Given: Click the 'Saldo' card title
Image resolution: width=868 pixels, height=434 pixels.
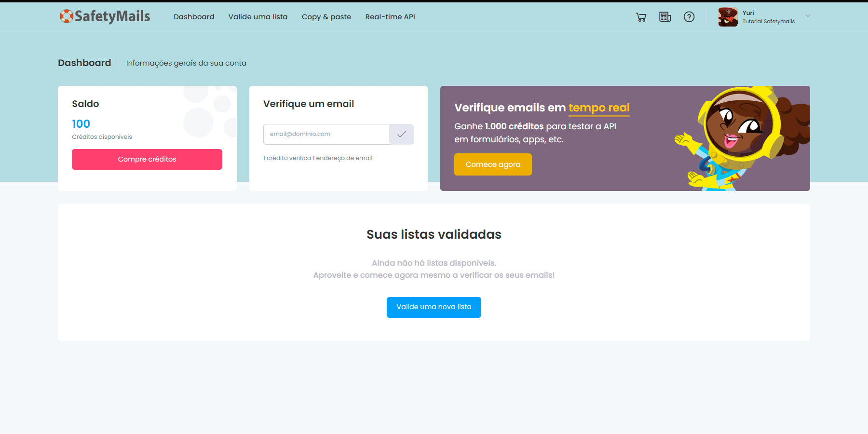Looking at the screenshot, I should click(x=85, y=104).
